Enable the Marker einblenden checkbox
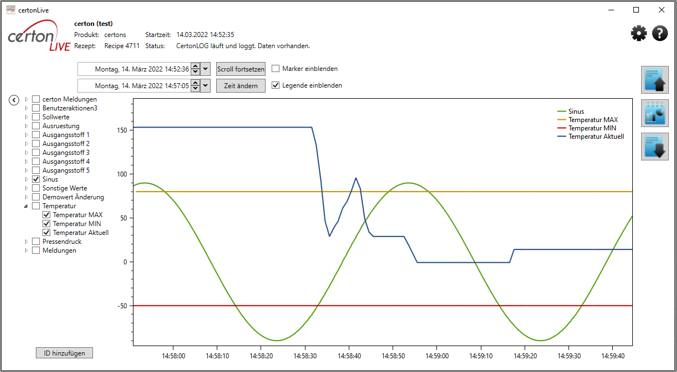Screen dimensions: 677x372 click(x=275, y=69)
